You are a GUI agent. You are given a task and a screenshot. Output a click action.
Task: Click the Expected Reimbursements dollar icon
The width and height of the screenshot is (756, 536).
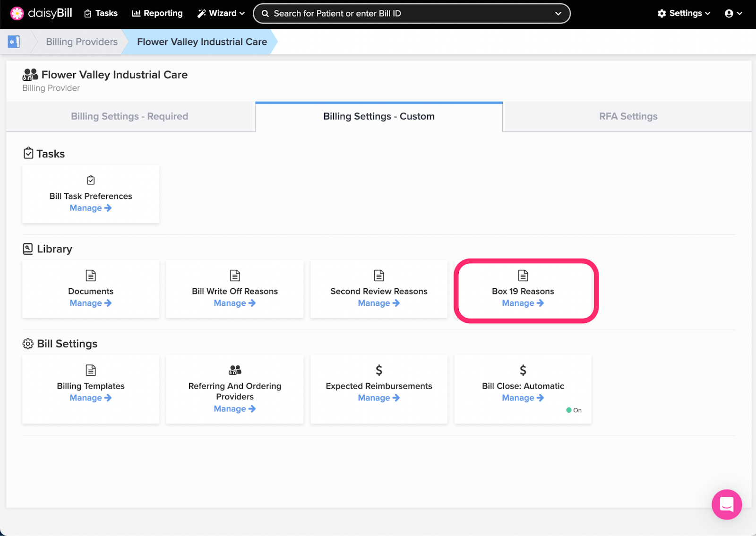[x=379, y=370]
